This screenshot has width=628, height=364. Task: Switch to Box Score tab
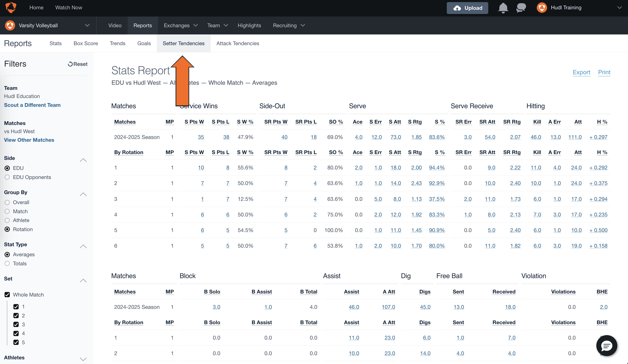click(x=86, y=43)
